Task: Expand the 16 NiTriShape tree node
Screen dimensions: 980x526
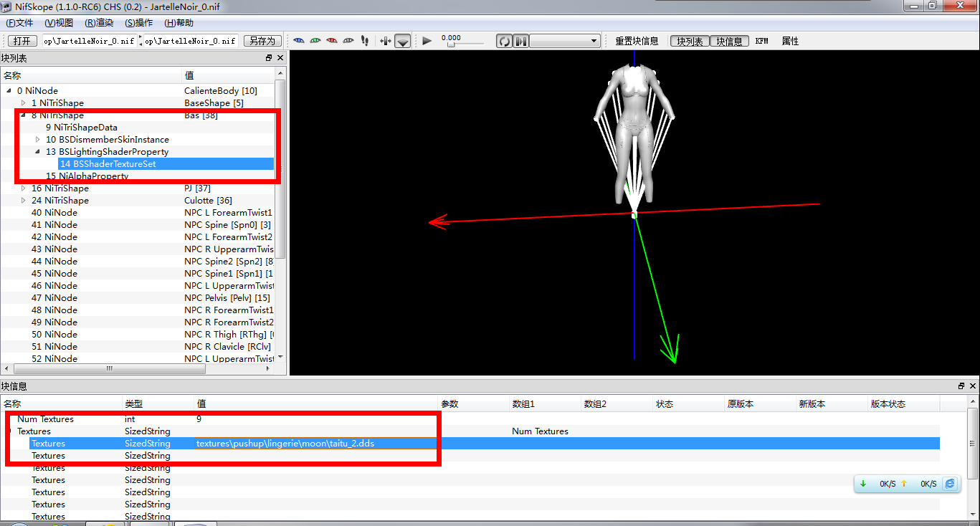Action: point(24,188)
